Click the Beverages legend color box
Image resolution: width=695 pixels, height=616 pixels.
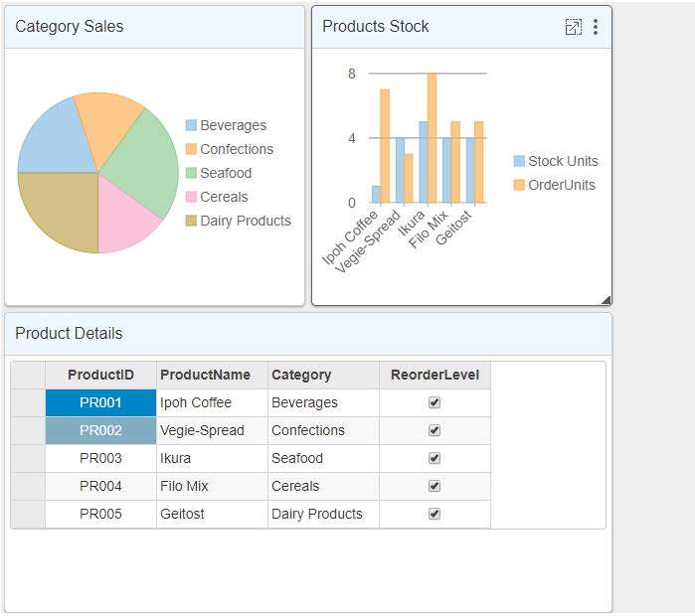point(191,125)
